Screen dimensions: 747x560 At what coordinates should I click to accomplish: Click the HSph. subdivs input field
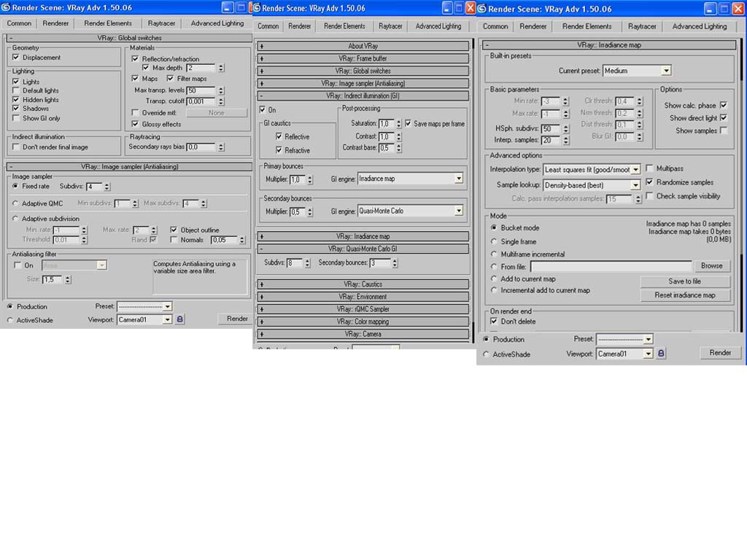(x=551, y=128)
